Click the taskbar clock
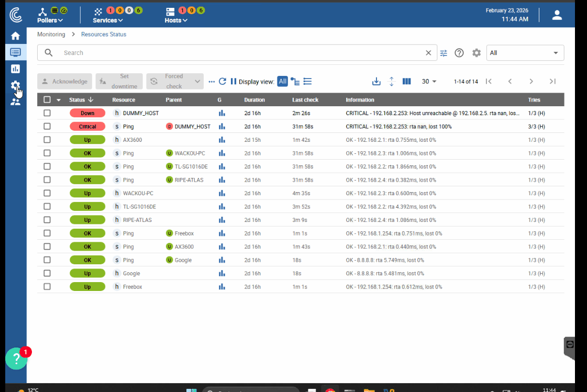 pyautogui.click(x=549, y=390)
